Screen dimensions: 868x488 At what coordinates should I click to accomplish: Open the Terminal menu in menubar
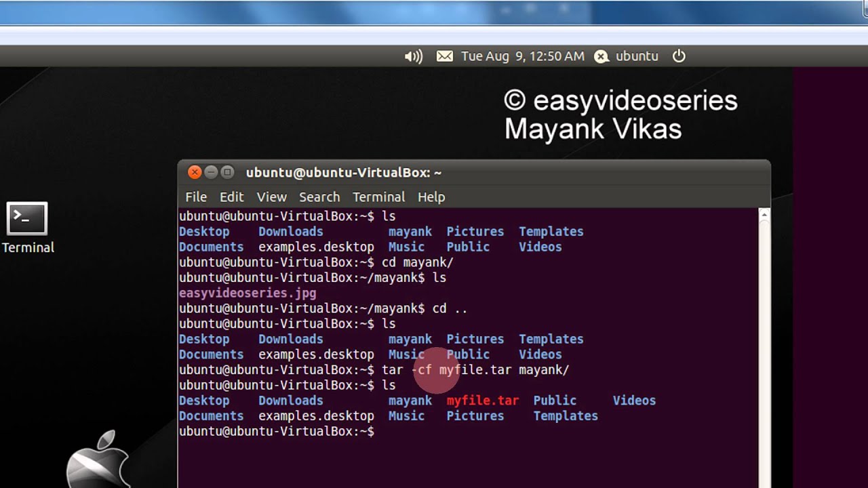pyautogui.click(x=378, y=197)
